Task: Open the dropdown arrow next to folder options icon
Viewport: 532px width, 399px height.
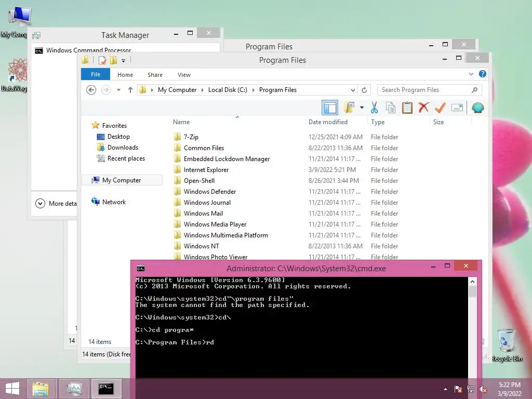Action: [x=362, y=108]
